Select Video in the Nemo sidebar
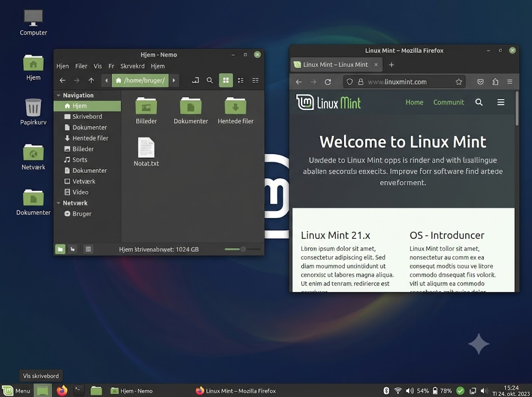This screenshot has width=532, height=397. [x=87, y=192]
